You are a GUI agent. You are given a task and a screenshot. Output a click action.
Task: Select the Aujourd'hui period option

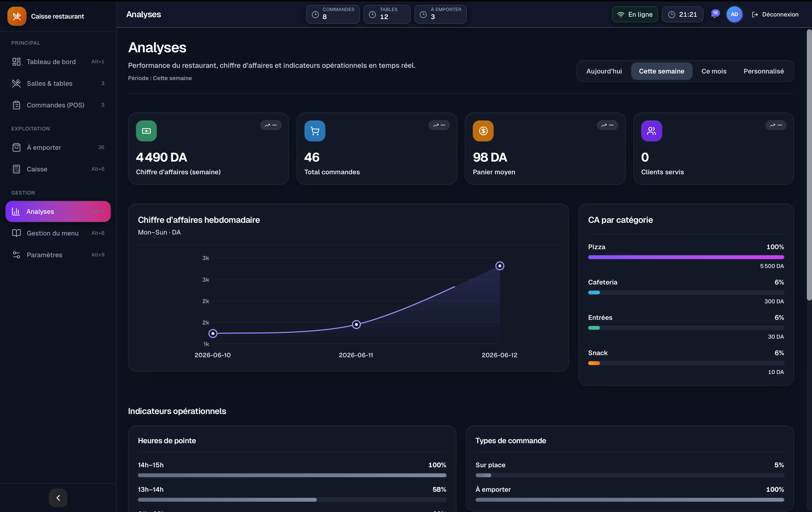pos(604,71)
